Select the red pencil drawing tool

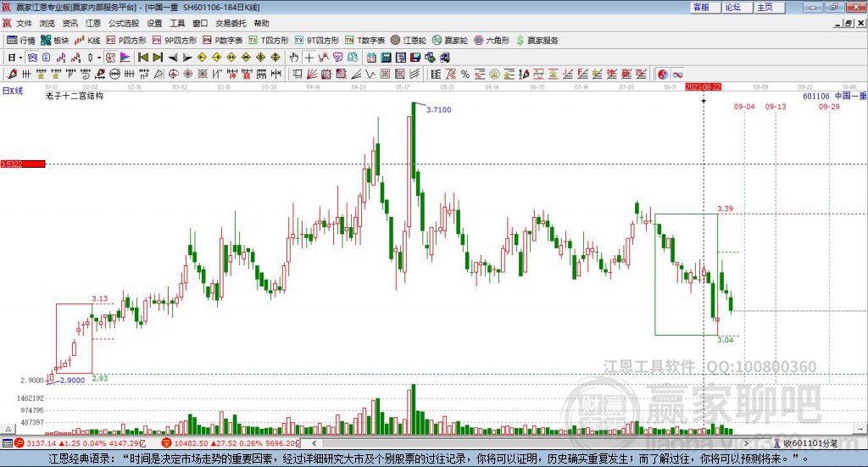pyautogui.click(x=12, y=74)
